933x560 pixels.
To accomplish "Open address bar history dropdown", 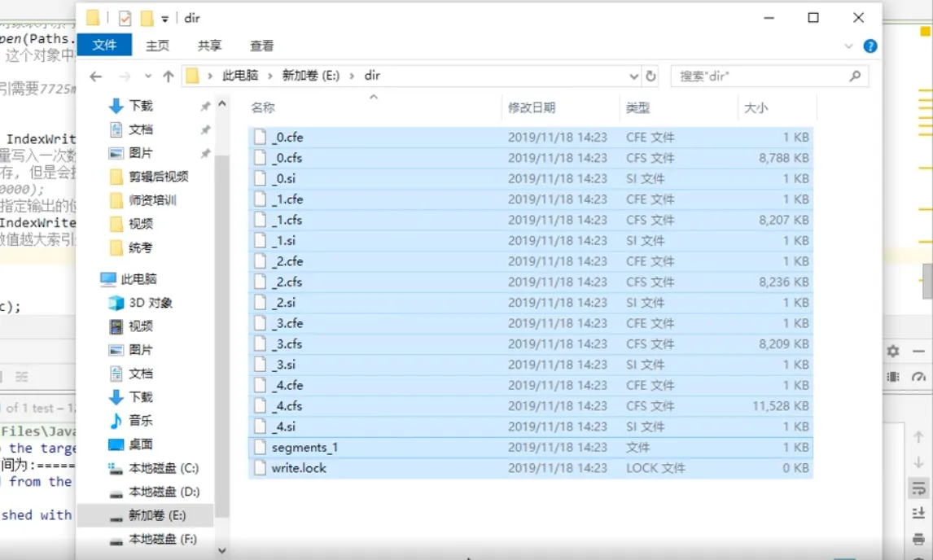I will click(633, 77).
